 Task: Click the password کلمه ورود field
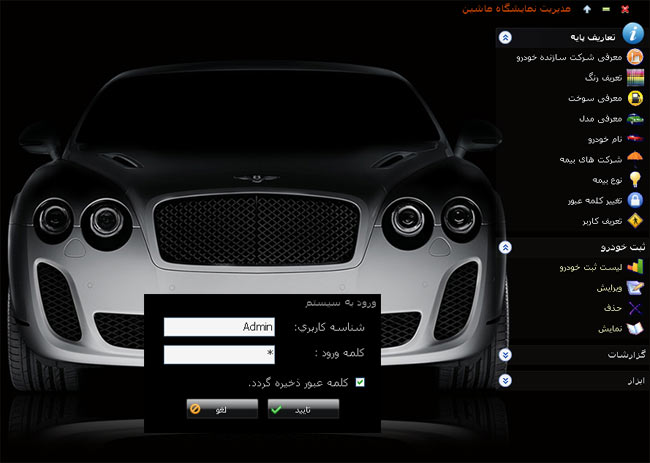(219, 355)
